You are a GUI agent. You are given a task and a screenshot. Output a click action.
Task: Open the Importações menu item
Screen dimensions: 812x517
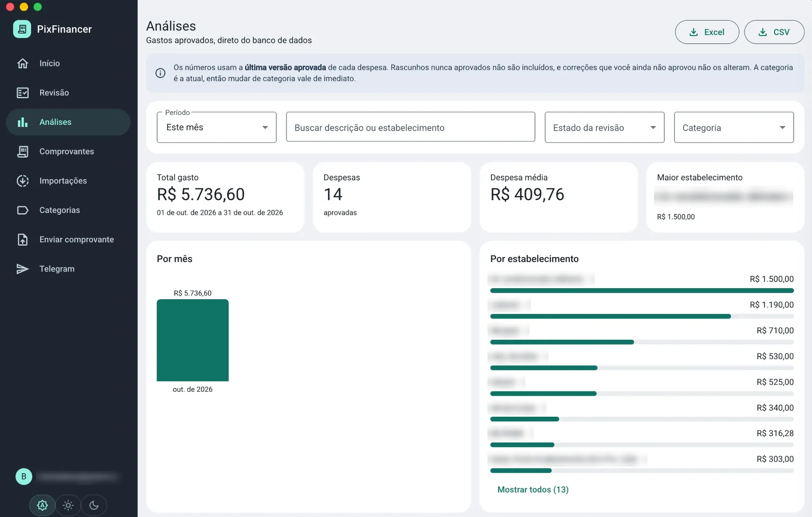point(68,181)
